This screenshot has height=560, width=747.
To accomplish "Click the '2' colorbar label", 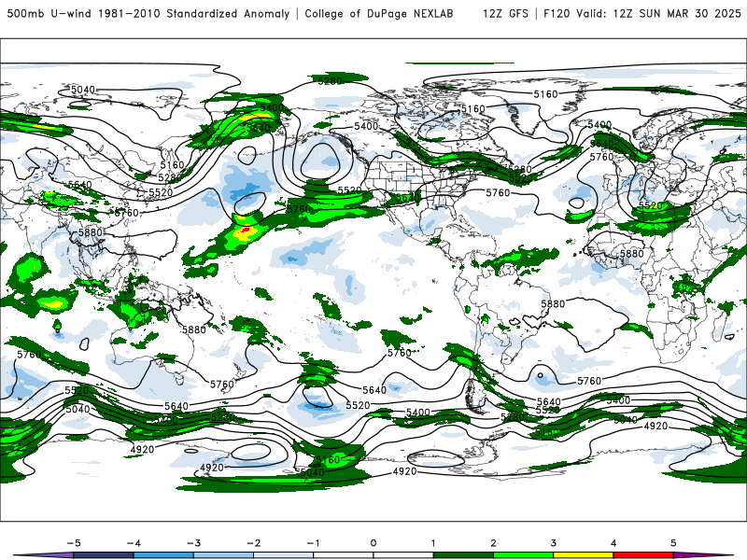I will pos(494,543).
